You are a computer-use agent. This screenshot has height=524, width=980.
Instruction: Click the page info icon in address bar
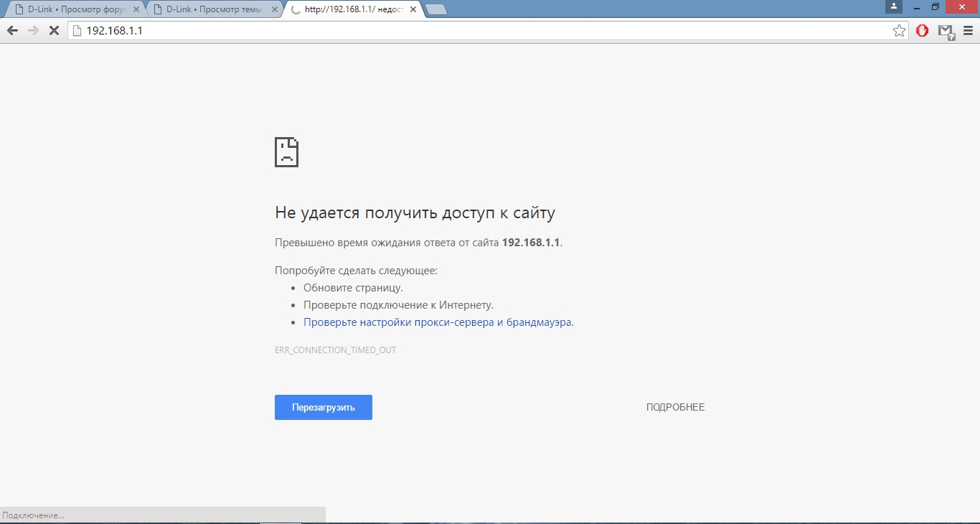point(77,31)
